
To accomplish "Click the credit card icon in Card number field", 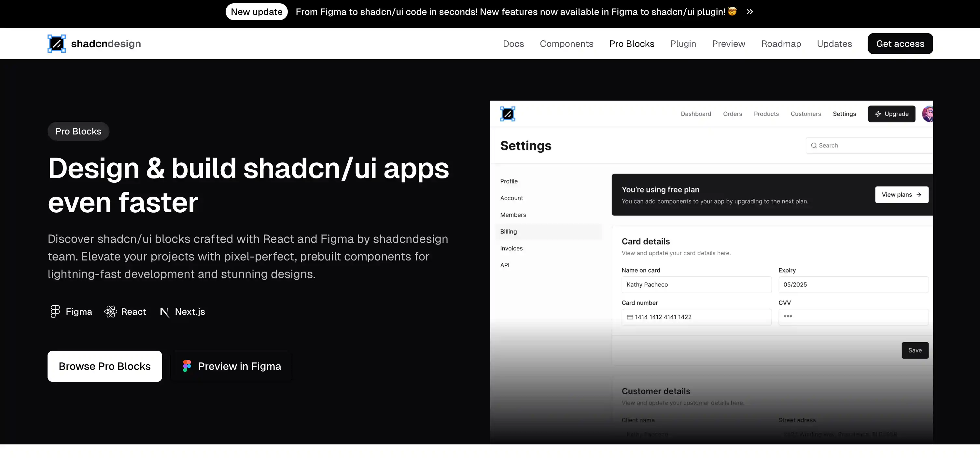I will 630,317.
